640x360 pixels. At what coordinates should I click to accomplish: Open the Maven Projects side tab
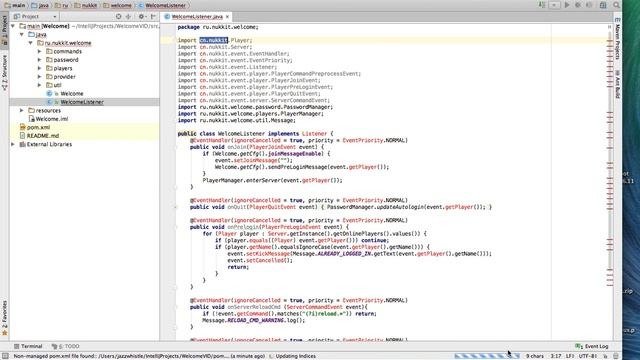pos(618,38)
